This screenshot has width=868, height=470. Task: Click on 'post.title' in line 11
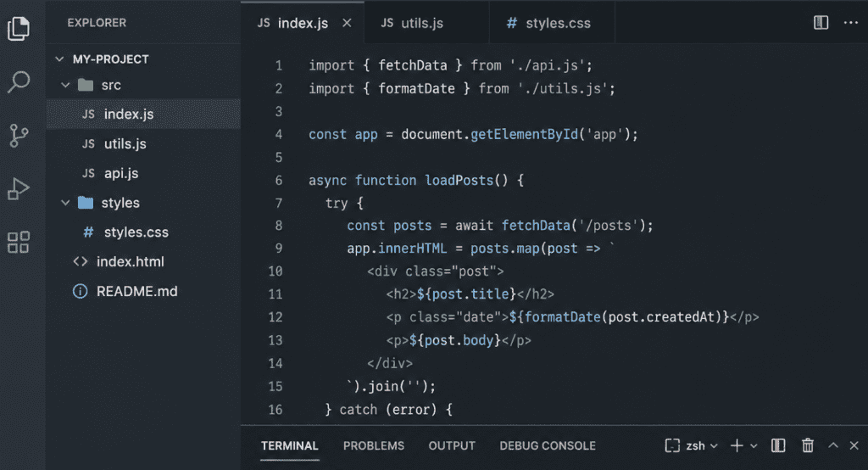(470, 294)
